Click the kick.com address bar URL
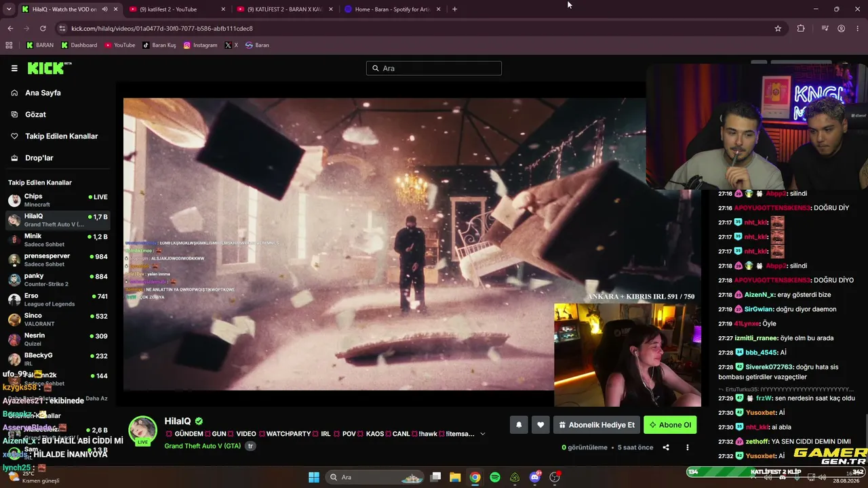 162,28
